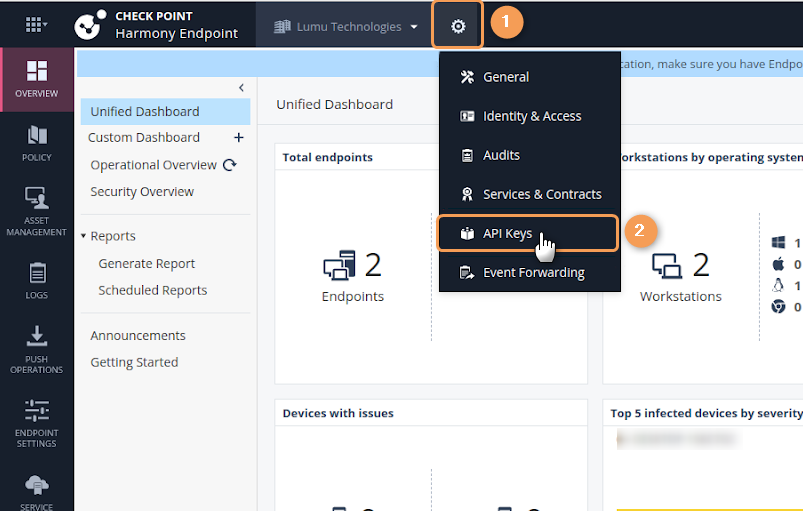Image resolution: width=803 pixels, height=511 pixels.
Task: Open the Generate Report link
Action: click(147, 264)
